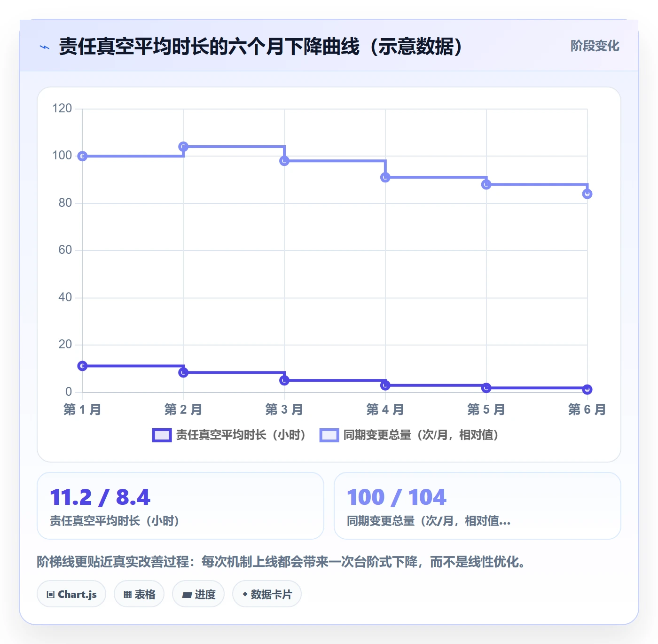Viewport: 658px width, 644px height.
Task: Toggle the 同期变更总量 legend swatch
Action: point(329,435)
